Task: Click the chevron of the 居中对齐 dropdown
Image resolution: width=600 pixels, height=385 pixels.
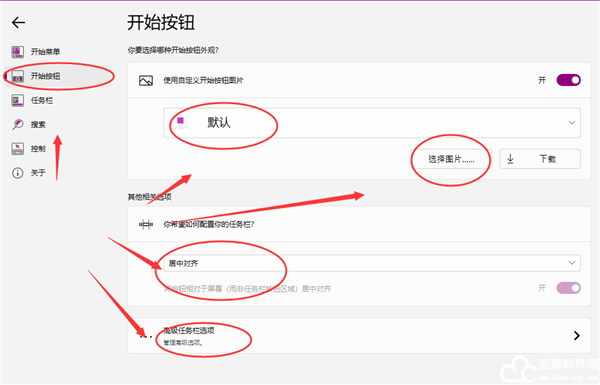Action: pyautogui.click(x=572, y=263)
